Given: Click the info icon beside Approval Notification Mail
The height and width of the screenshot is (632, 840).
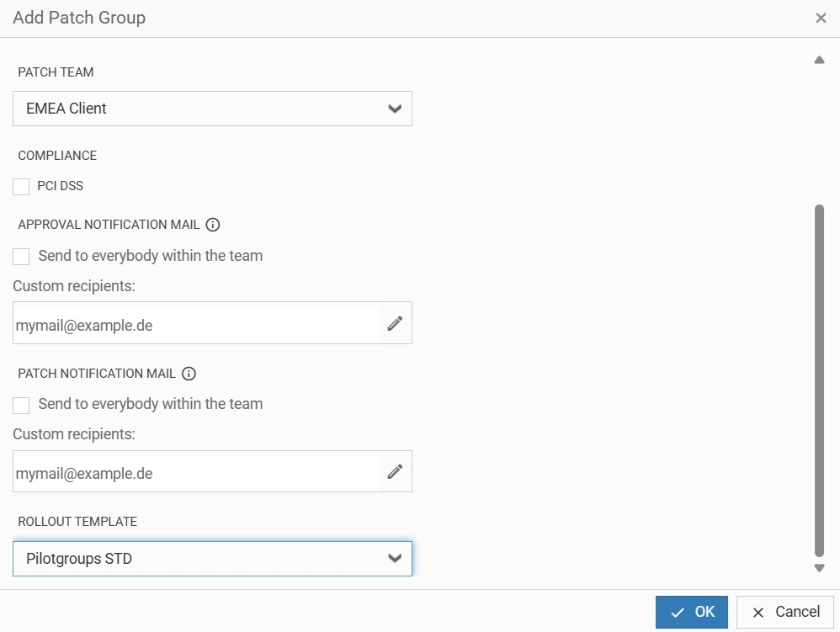Looking at the screenshot, I should coord(213,225).
